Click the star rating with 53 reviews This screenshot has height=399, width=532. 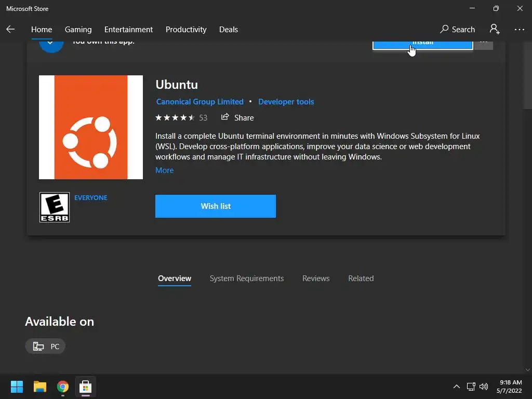pyautogui.click(x=181, y=118)
